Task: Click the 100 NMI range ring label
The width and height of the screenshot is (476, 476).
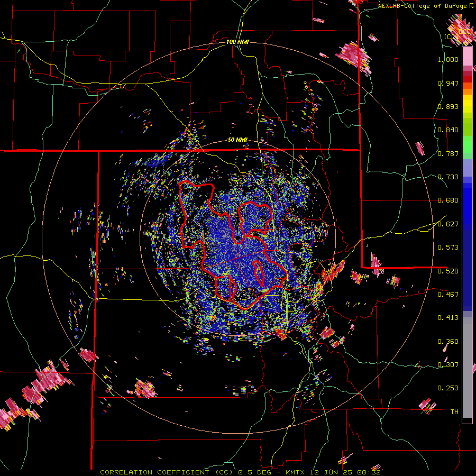Action: coord(237,42)
